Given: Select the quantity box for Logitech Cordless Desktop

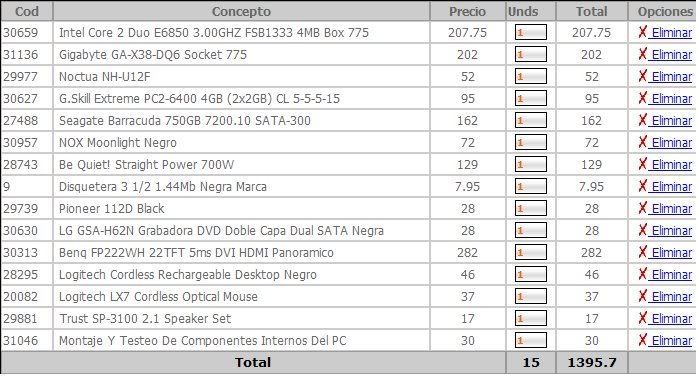Looking at the screenshot, I should [531, 274].
